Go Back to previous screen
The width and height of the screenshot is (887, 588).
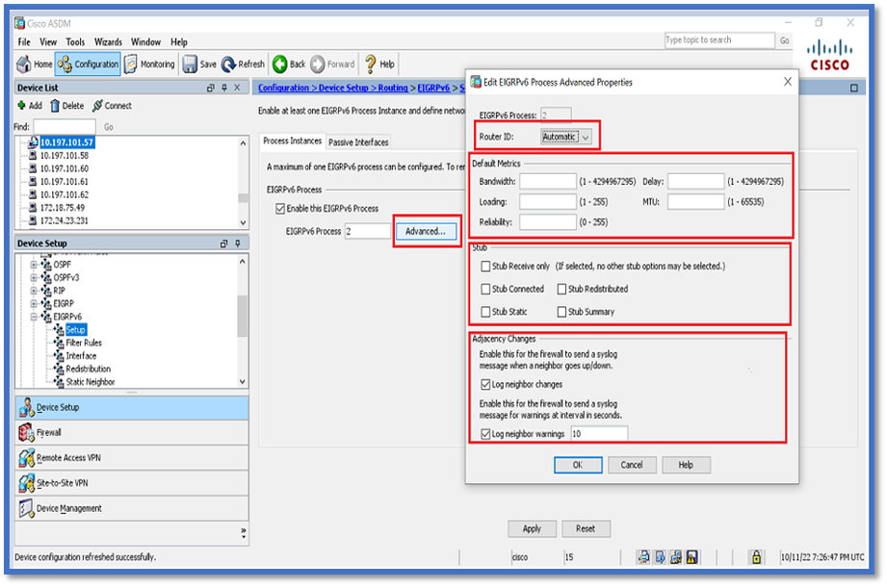[289, 64]
